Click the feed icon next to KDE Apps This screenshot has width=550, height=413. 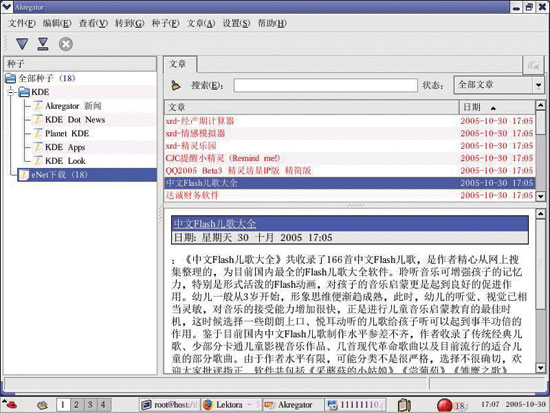[38, 147]
